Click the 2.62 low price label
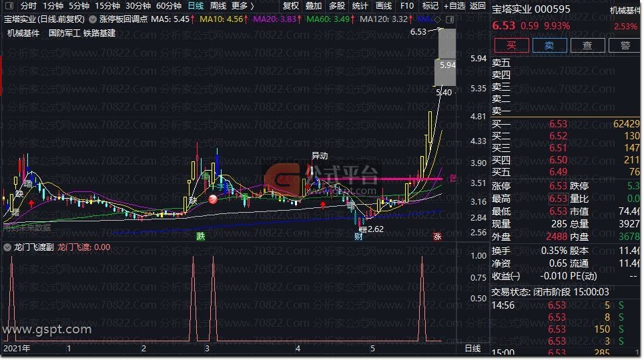Image resolution: width=644 pixels, height=360 pixels. pyautogui.click(x=376, y=229)
